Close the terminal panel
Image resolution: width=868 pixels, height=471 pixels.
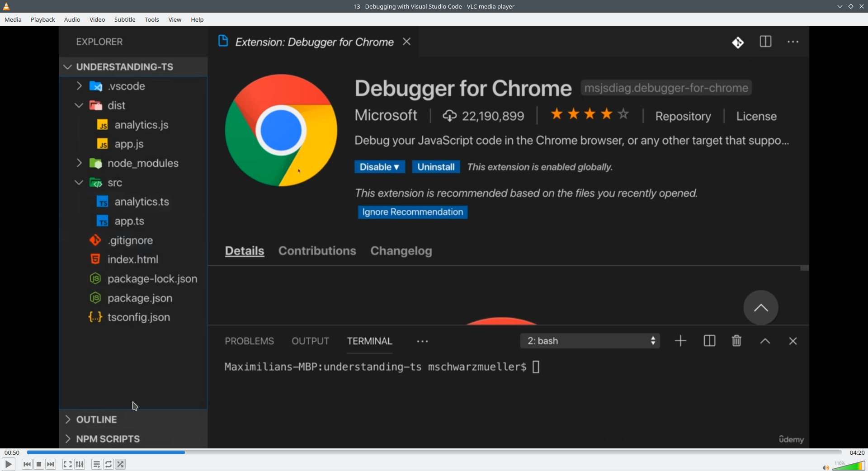click(793, 341)
